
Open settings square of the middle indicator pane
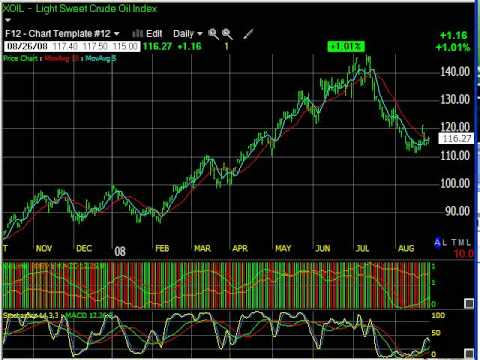469,303
